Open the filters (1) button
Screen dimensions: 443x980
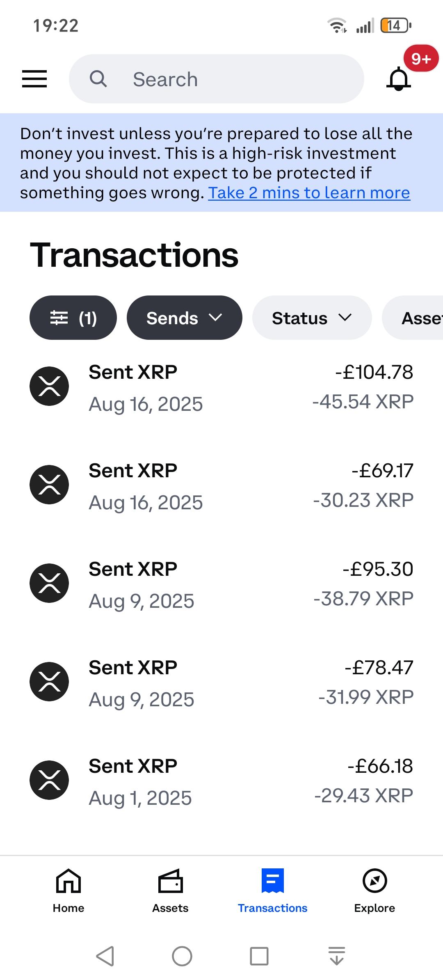(73, 318)
